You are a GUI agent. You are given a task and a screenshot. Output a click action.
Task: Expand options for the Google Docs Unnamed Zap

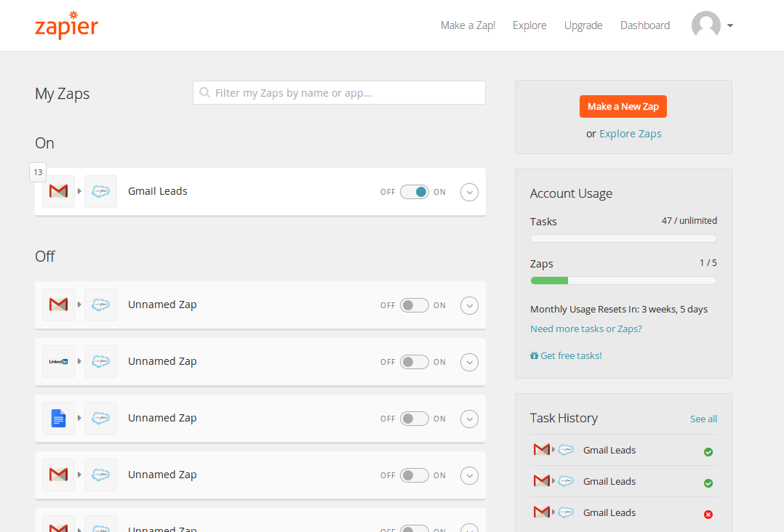(x=469, y=419)
